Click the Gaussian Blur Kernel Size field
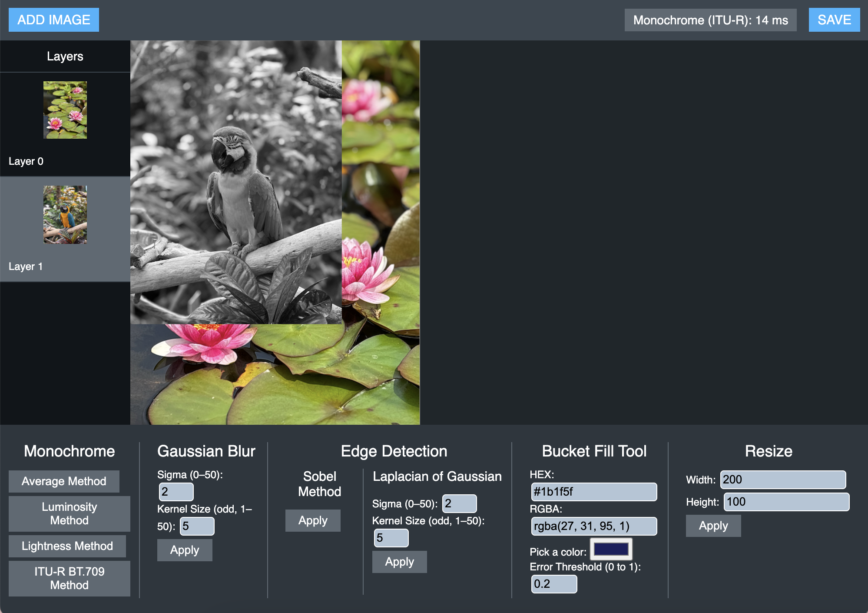This screenshot has height=613, width=868. 197,526
